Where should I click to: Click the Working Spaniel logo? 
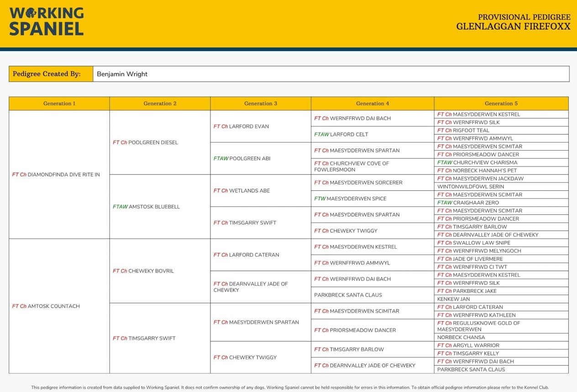coord(47,21)
